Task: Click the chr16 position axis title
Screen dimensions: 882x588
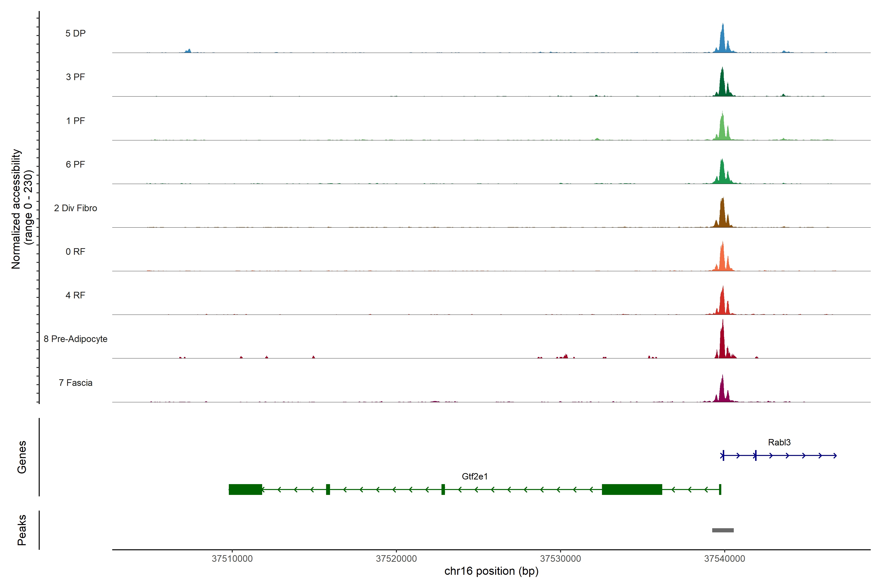Action: (491, 571)
